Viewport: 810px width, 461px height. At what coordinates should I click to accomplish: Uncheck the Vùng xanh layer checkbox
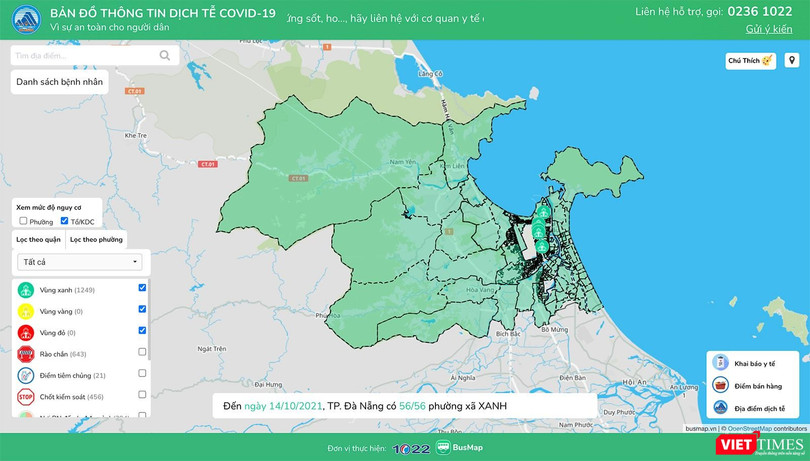pos(142,288)
